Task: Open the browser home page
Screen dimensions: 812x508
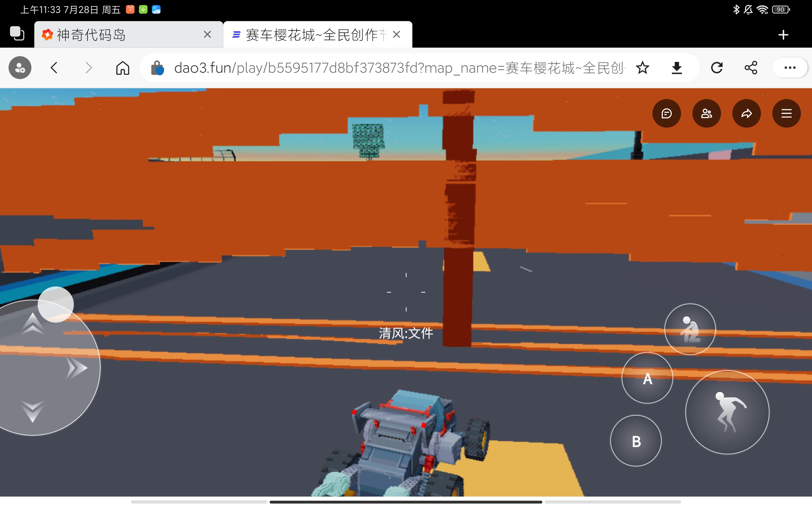Action: pyautogui.click(x=122, y=68)
